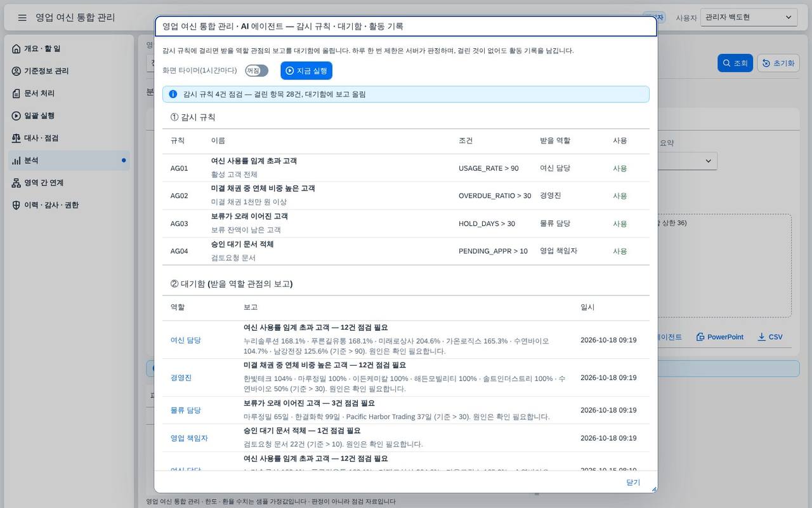812x508 pixels.
Task: Click the info icon in the alert banner
Action: click(x=173, y=94)
